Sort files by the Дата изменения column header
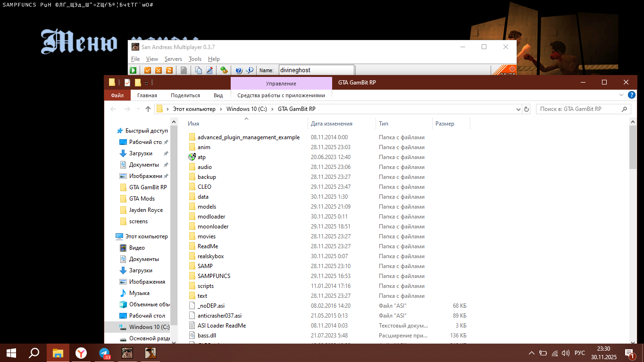The image size is (644, 362). point(331,124)
